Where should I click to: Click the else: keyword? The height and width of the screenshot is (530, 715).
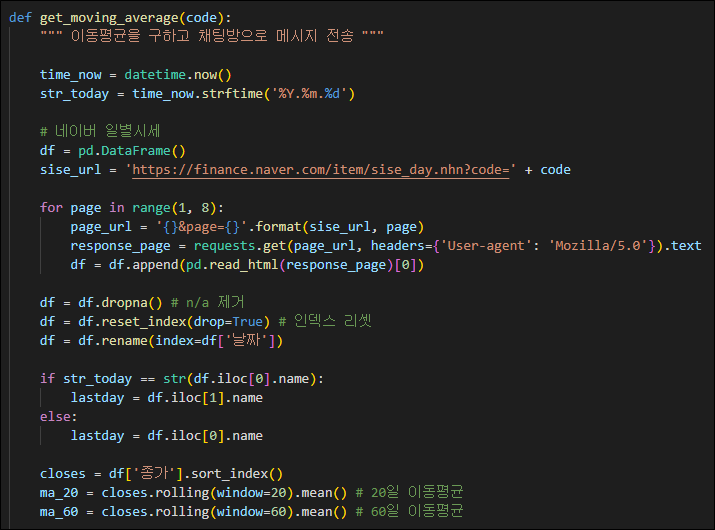click(x=58, y=416)
